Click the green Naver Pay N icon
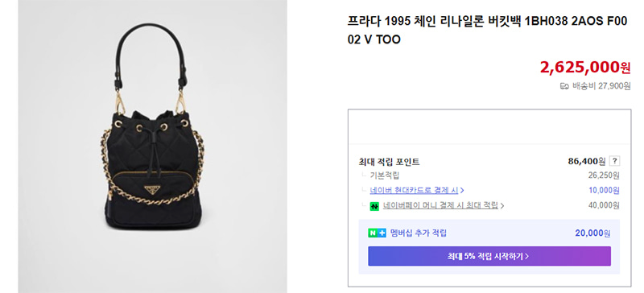 coord(374,206)
